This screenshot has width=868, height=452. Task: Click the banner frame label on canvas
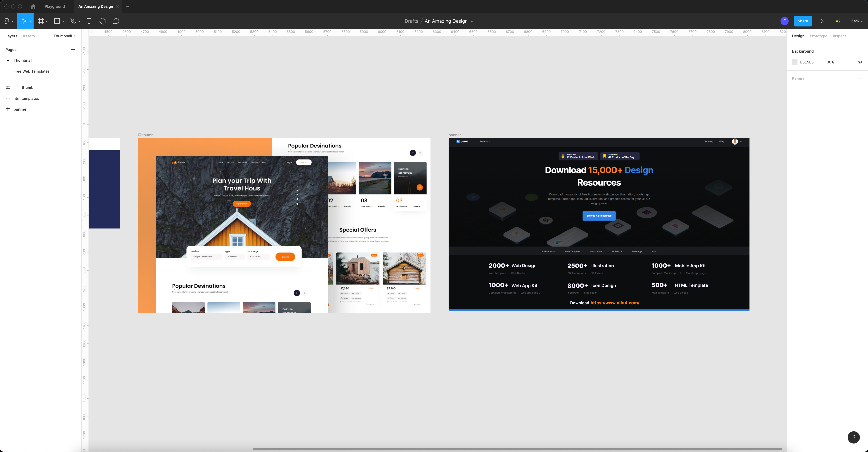point(455,135)
